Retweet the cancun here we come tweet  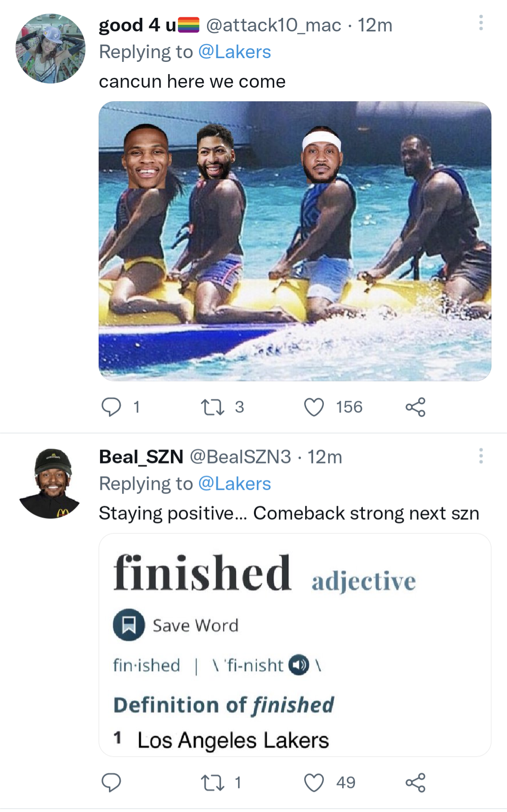coord(213,407)
